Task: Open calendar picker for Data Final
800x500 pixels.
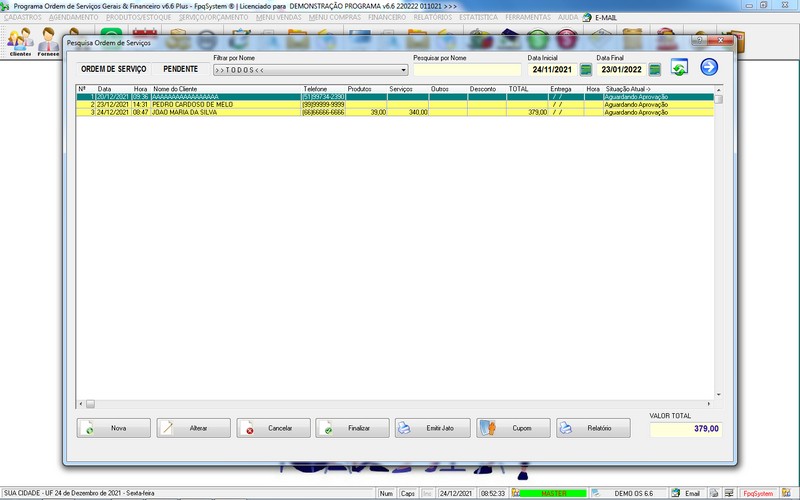Action: click(x=655, y=69)
